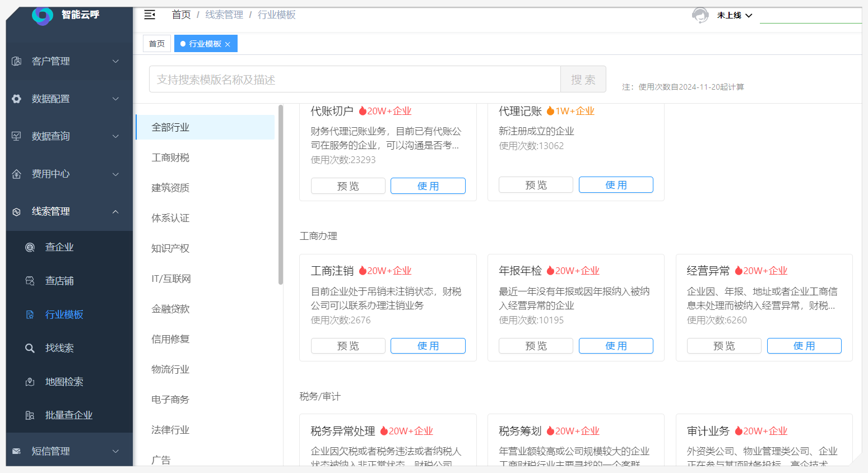Open 批量查企业 in the sidebar

pyautogui.click(x=68, y=415)
